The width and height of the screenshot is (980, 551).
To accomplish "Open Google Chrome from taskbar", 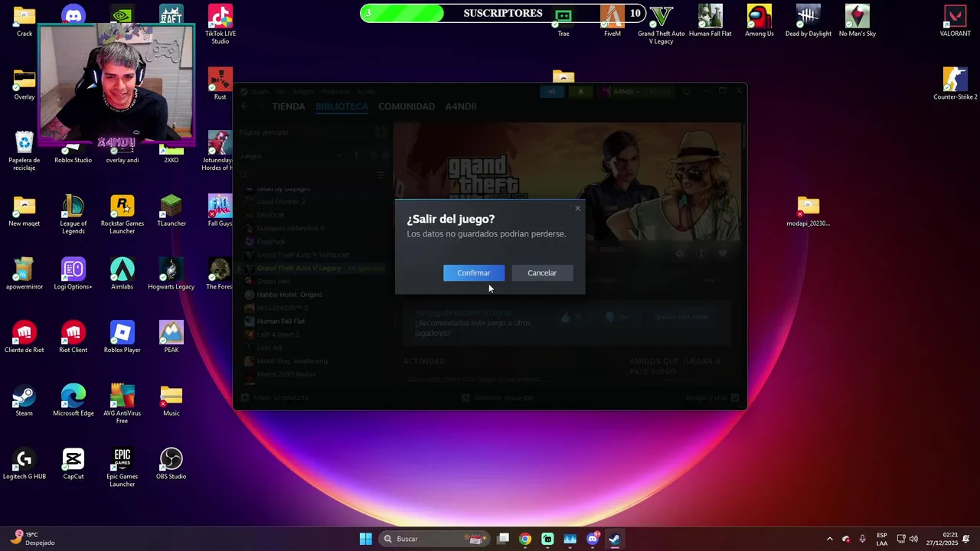I will (525, 539).
